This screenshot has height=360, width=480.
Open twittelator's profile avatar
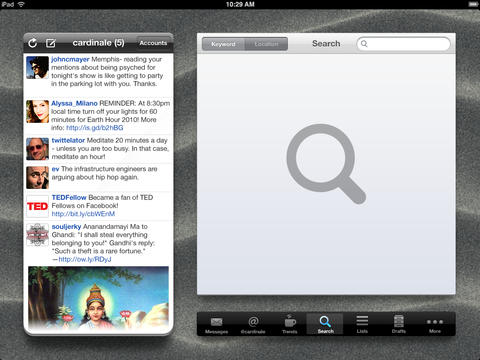tap(37, 149)
